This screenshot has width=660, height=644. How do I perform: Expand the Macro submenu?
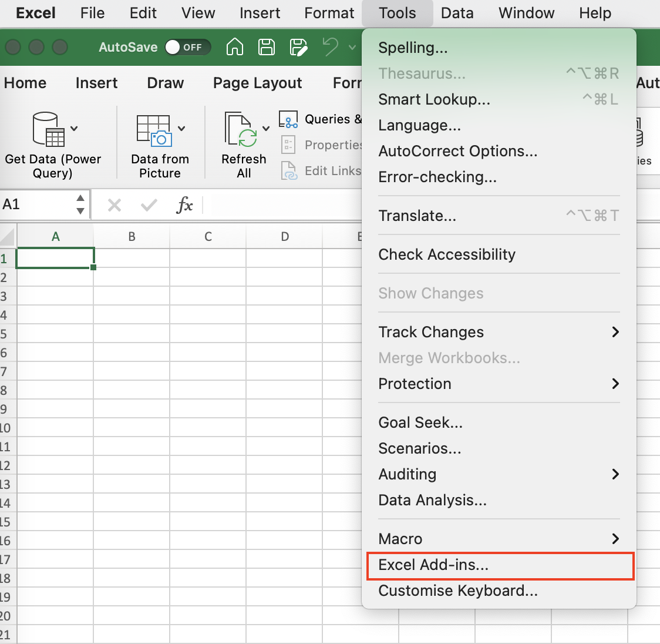point(499,539)
